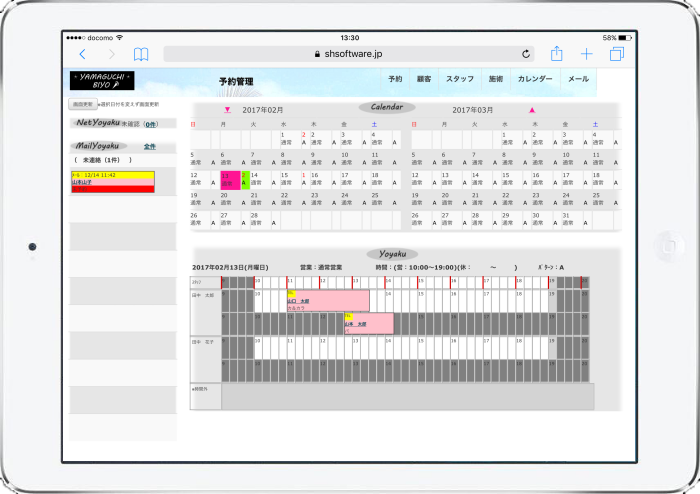700x494 pixels.
Task: Click red count 2 on February 1
Action: coord(304,135)
